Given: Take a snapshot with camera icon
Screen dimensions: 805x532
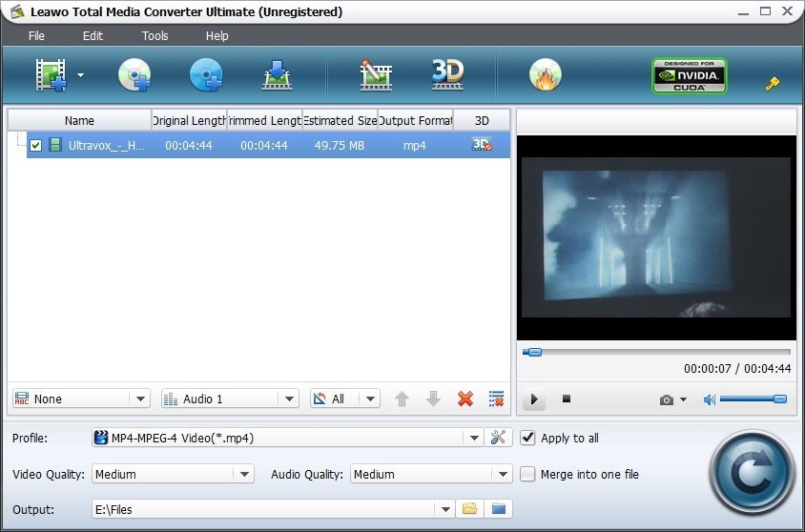Looking at the screenshot, I should 667,399.
